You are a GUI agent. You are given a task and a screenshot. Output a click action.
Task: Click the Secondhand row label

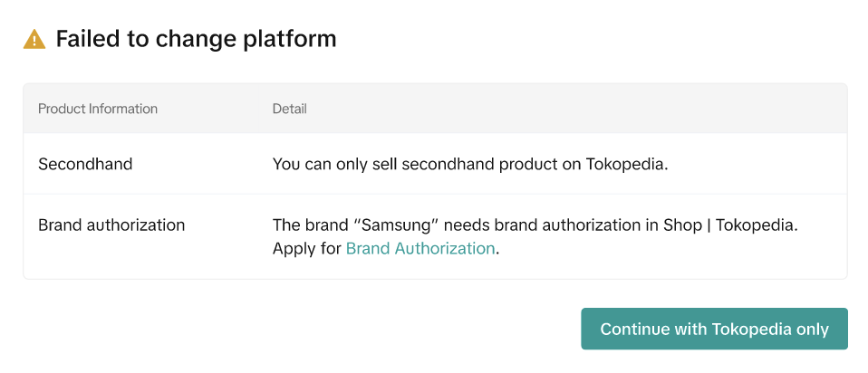click(85, 164)
